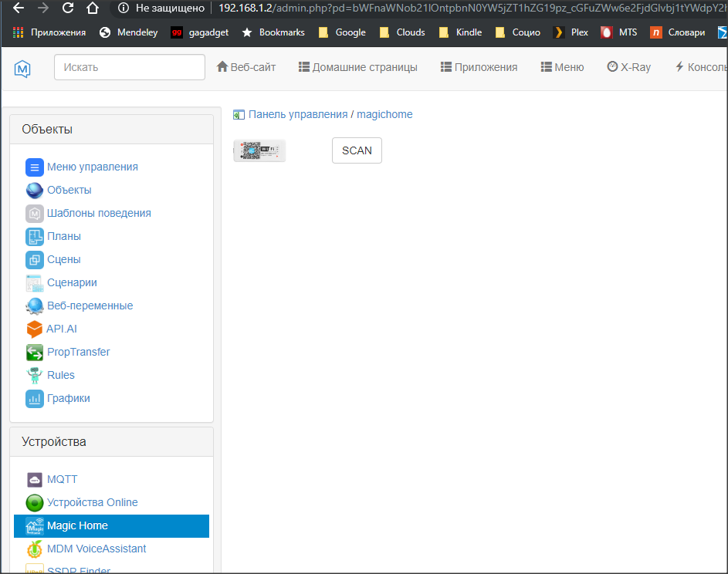Open the MQTT device icon
The height and width of the screenshot is (574, 728).
pyautogui.click(x=35, y=480)
